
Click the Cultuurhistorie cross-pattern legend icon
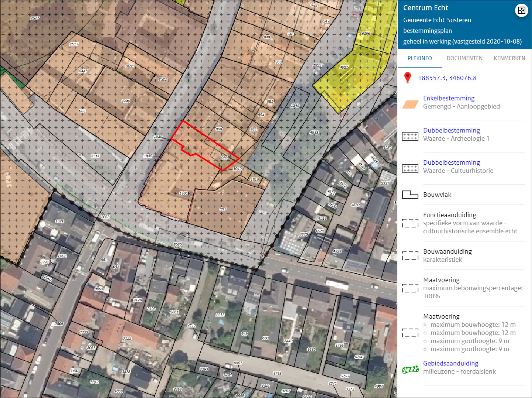[410, 169]
